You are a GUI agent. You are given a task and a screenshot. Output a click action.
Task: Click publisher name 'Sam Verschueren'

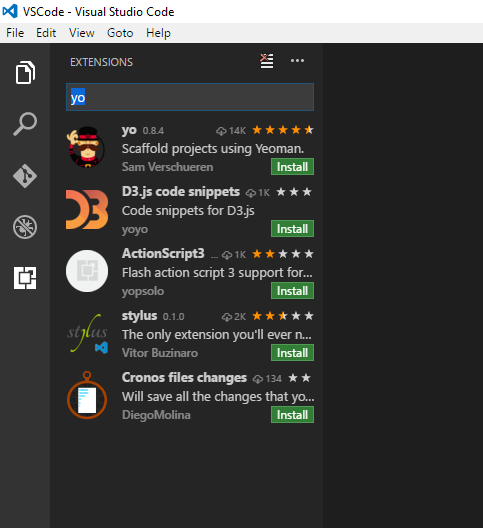pos(167,167)
